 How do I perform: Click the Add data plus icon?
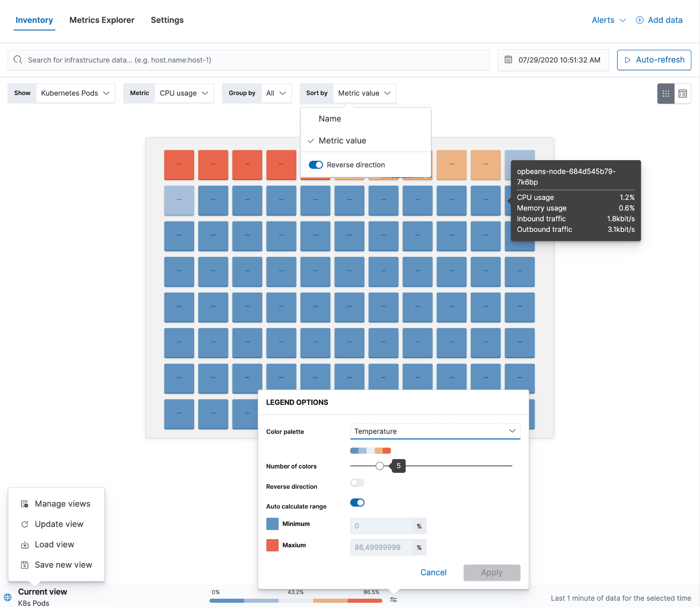point(639,20)
